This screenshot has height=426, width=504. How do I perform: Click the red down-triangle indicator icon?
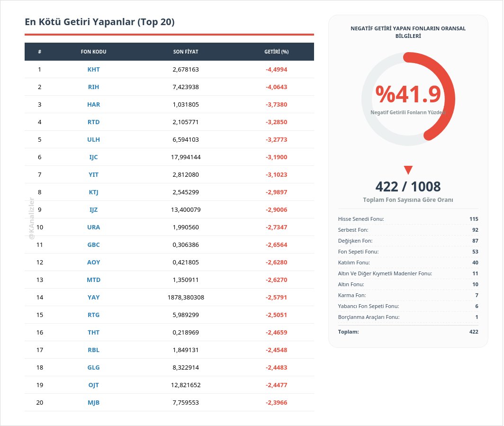point(408,170)
